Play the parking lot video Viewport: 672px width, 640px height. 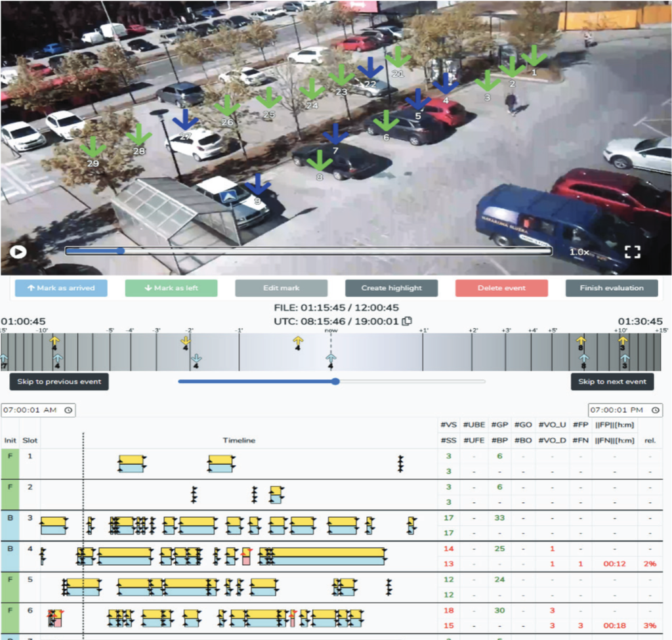pyautogui.click(x=18, y=251)
